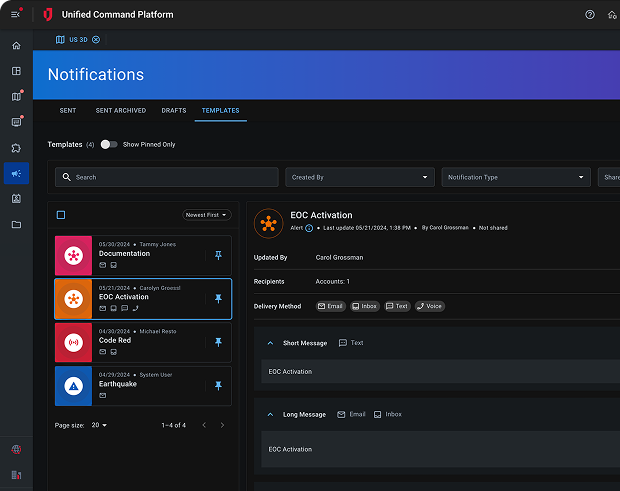Viewport: 620px width, 491px height.
Task: Toggle pin on Code Red template
Action: (219, 342)
